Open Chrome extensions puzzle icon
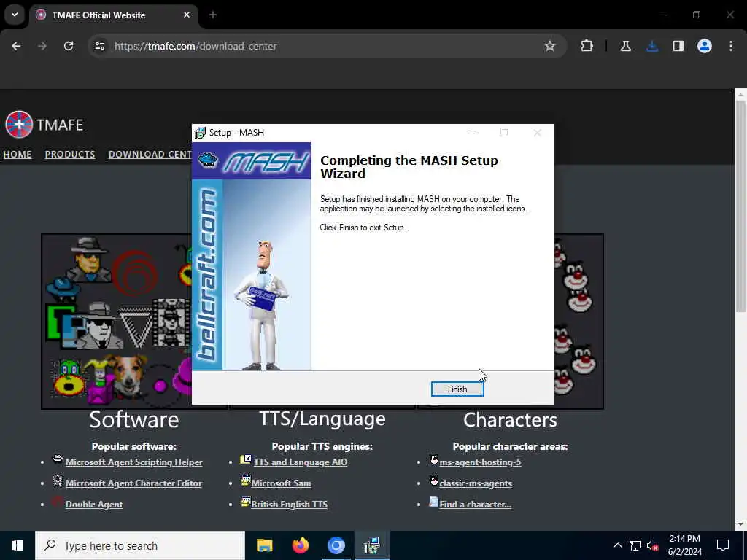The width and height of the screenshot is (747, 560). click(587, 46)
